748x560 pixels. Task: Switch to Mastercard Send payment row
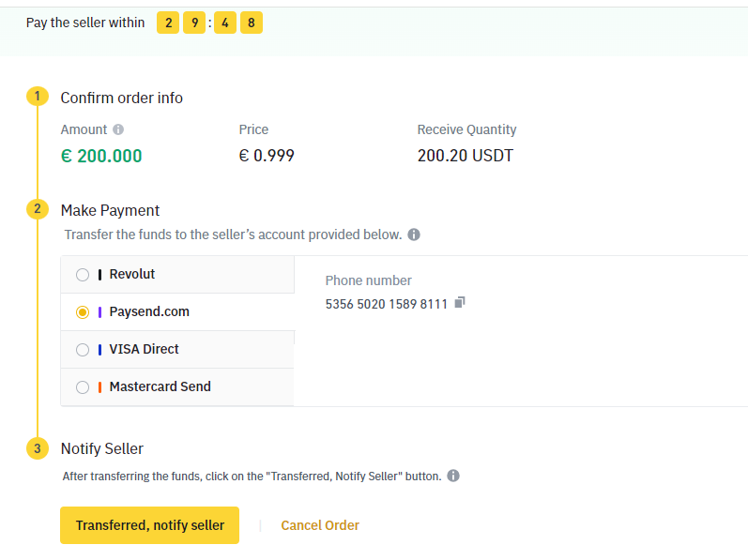(x=177, y=387)
